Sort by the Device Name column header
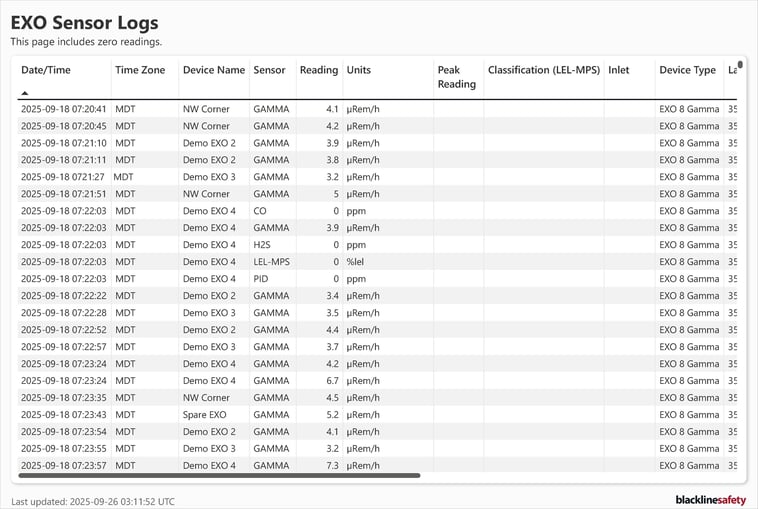Viewport: 758px width, 509px height. point(213,70)
